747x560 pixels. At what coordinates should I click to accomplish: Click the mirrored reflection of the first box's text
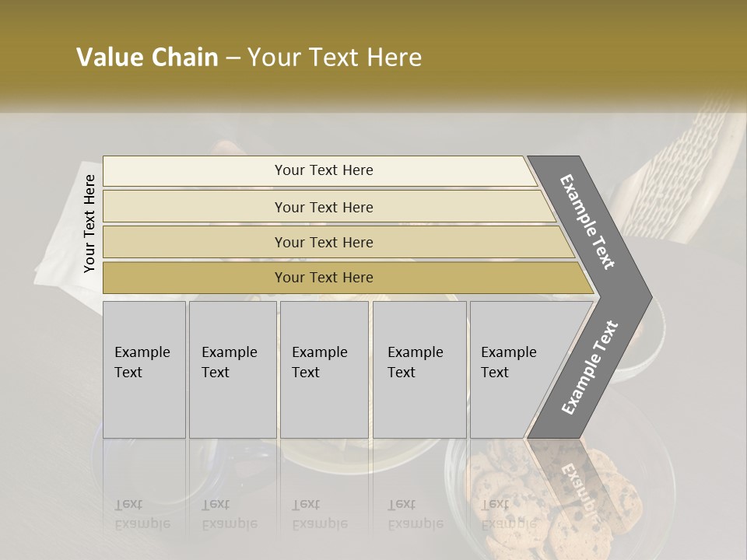click(x=142, y=514)
